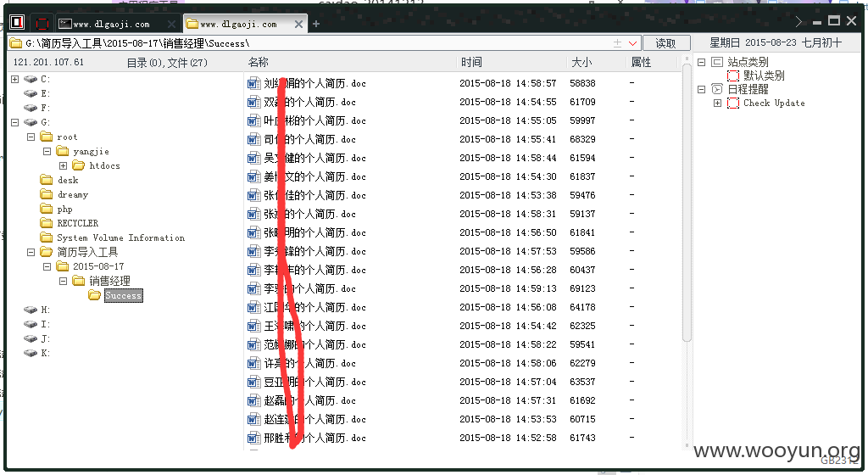Click the 读取 button
The image size is (868, 475).
click(666, 43)
